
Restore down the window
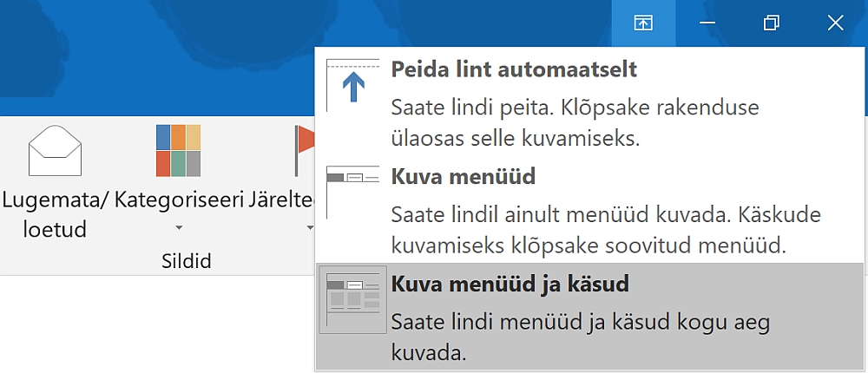tap(771, 23)
